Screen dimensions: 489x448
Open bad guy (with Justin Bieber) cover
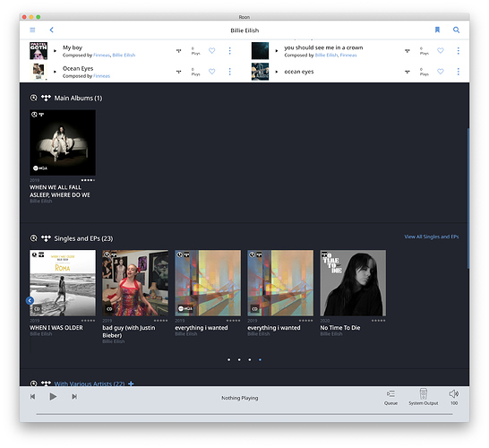coord(135,283)
